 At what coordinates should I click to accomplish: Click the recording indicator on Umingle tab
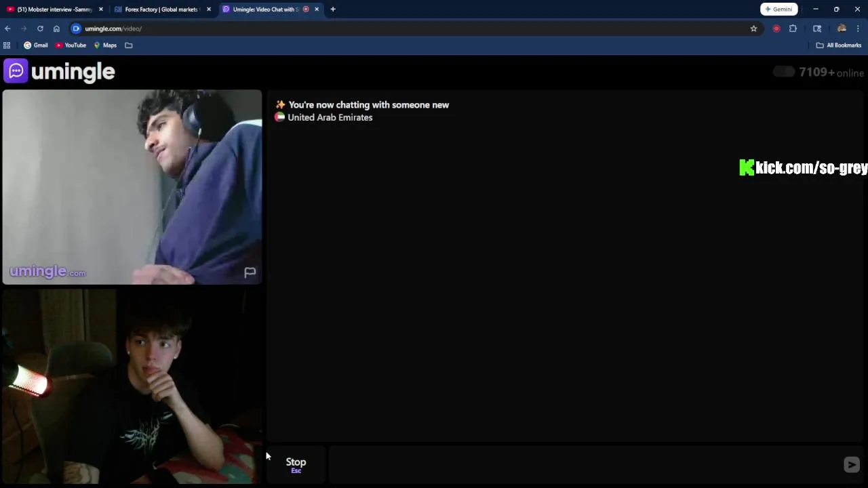(306, 9)
